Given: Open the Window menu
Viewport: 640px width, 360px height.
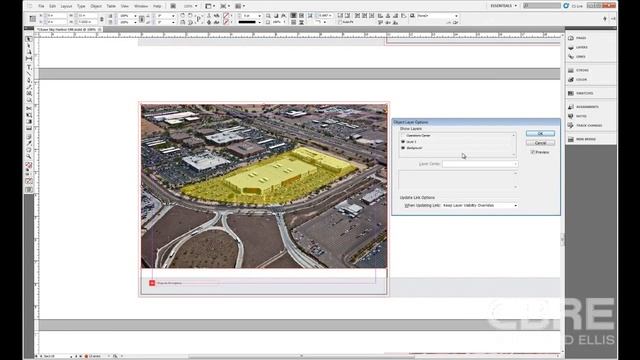Looking at the screenshot, I should pos(141,6).
